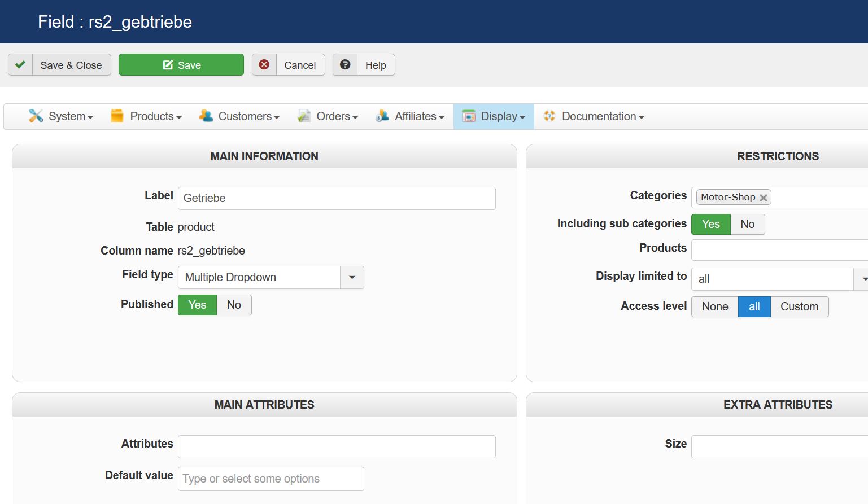The image size is (868, 504).
Task: Click the green checkmark Save & Close icon
Action: (20, 65)
